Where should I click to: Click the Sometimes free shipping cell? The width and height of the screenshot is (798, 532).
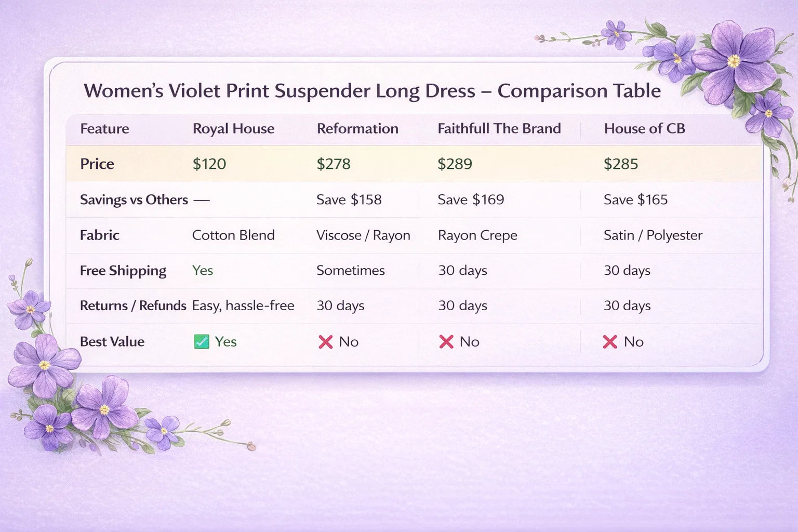click(x=351, y=271)
